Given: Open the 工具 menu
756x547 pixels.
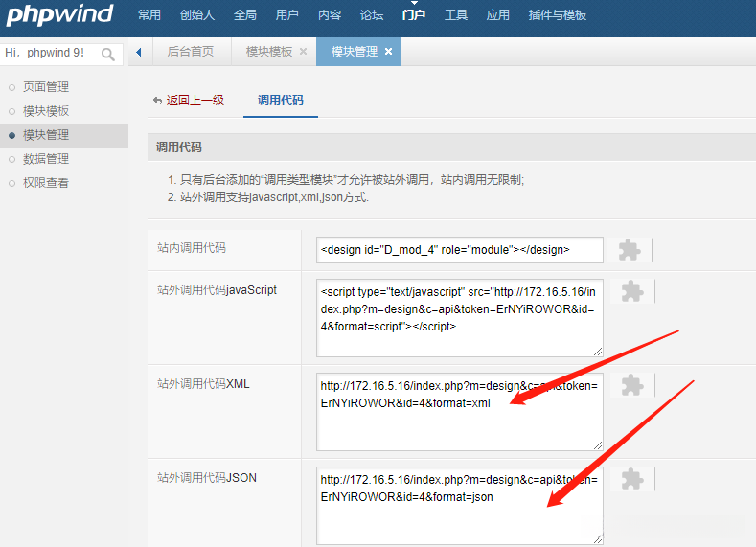Looking at the screenshot, I should click(x=456, y=15).
